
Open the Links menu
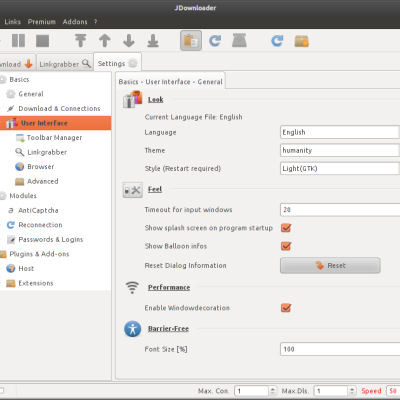click(x=13, y=22)
